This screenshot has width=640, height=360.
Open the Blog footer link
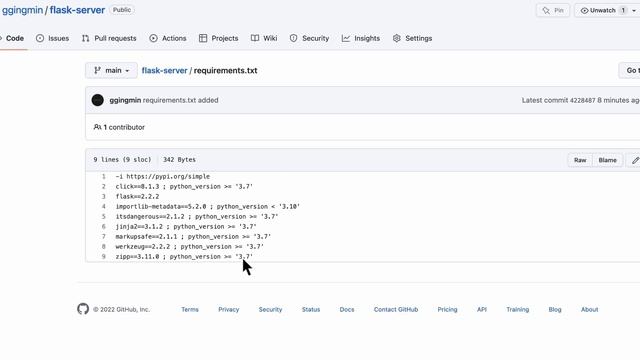(x=555, y=309)
